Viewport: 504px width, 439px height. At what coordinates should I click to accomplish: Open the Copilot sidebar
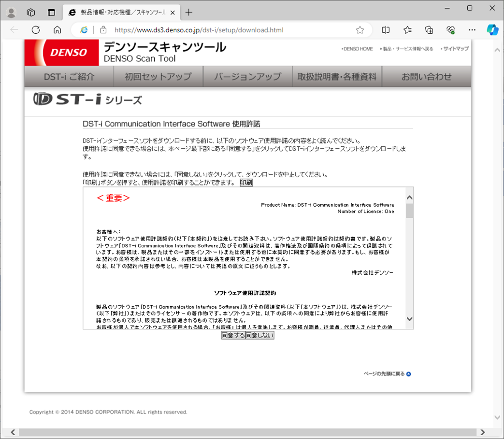pos(492,30)
